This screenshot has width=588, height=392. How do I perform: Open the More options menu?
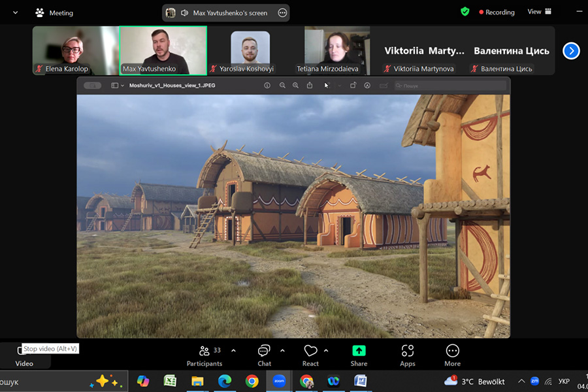[x=452, y=355]
